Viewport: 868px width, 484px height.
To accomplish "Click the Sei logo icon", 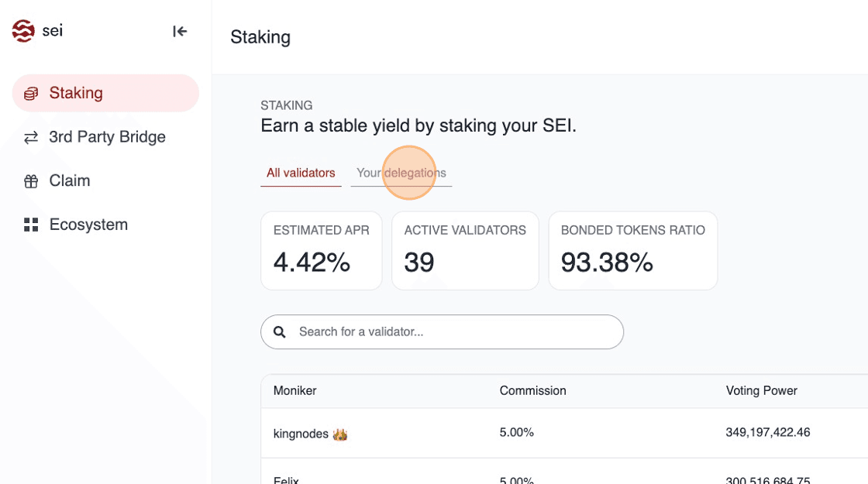I will [x=23, y=31].
